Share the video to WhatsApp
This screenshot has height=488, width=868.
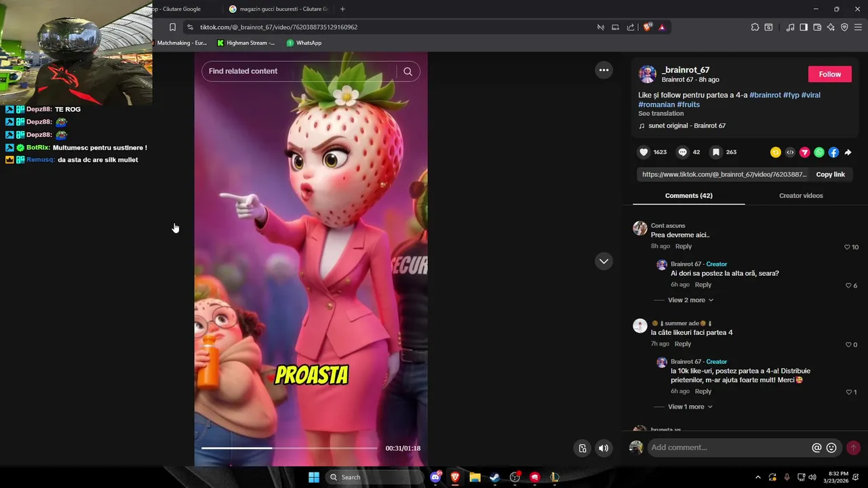click(x=819, y=152)
